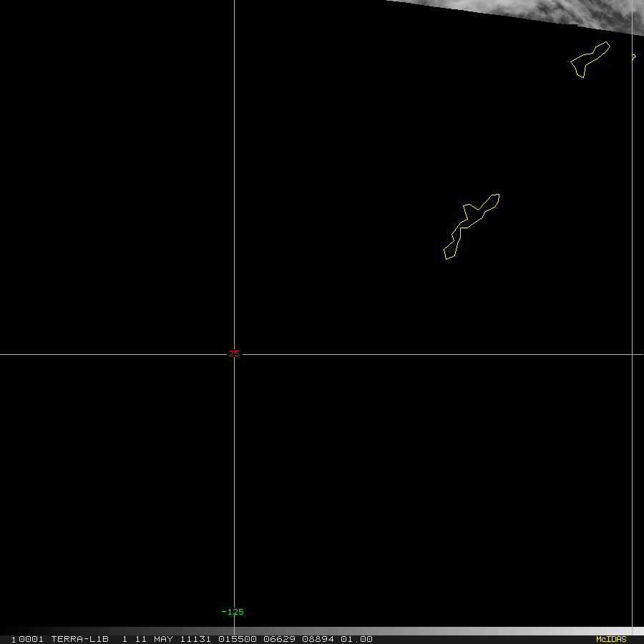Click the small yellow island outline below the clouds
The image size is (644, 644).
point(590,59)
